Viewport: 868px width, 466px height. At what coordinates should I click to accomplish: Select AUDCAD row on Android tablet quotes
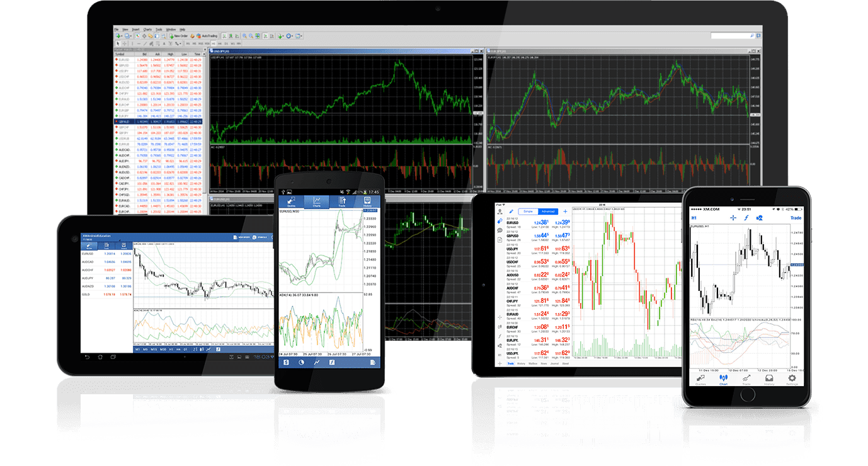click(106, 262)
